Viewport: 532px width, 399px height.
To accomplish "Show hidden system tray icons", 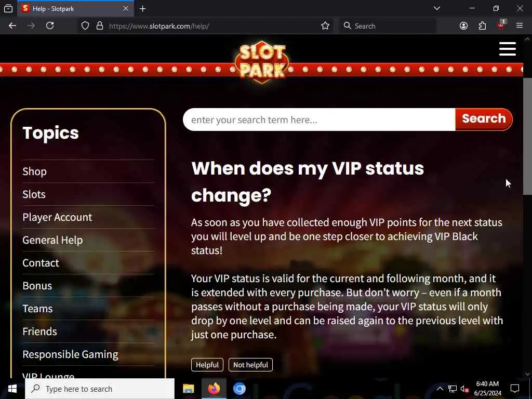I will pos(440,389).
